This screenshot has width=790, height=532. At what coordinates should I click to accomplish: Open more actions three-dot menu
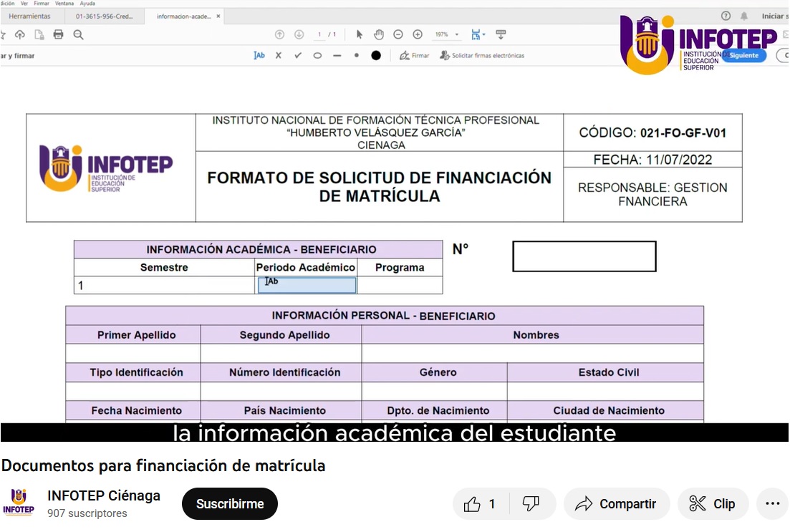point(772,504)
